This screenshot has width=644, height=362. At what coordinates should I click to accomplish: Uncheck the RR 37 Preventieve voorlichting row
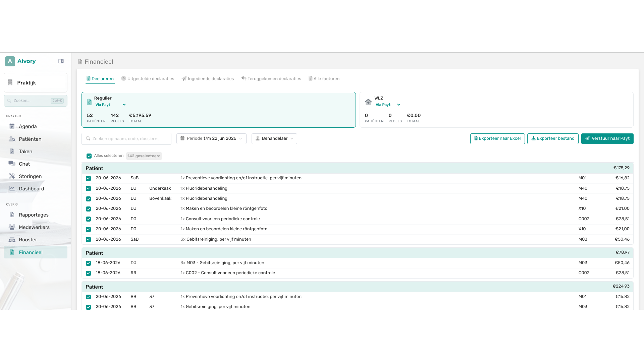click(x=88, y=297)
